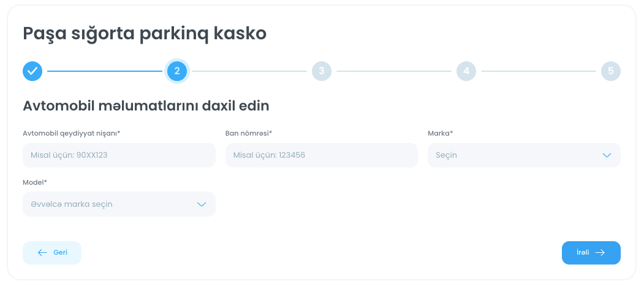Select step 2 circle in progress bar
The image size is (644, 286).
pyautogui.click(x=177, y=71)
